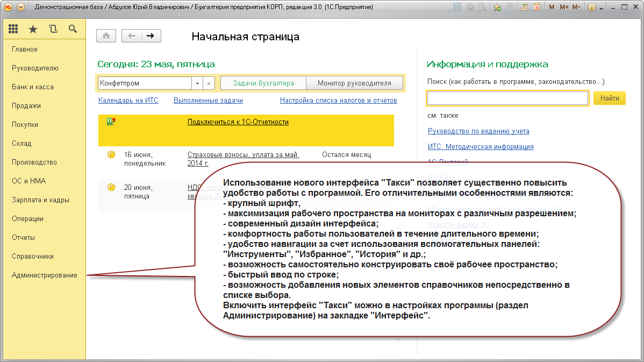Open the sections menu grid icon
Screen dimensions: 644x362
(13, 30)
